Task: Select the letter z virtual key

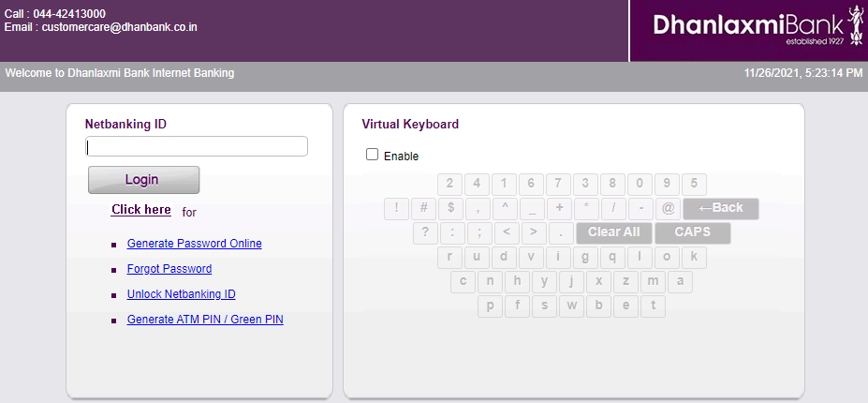Action: 625,282
